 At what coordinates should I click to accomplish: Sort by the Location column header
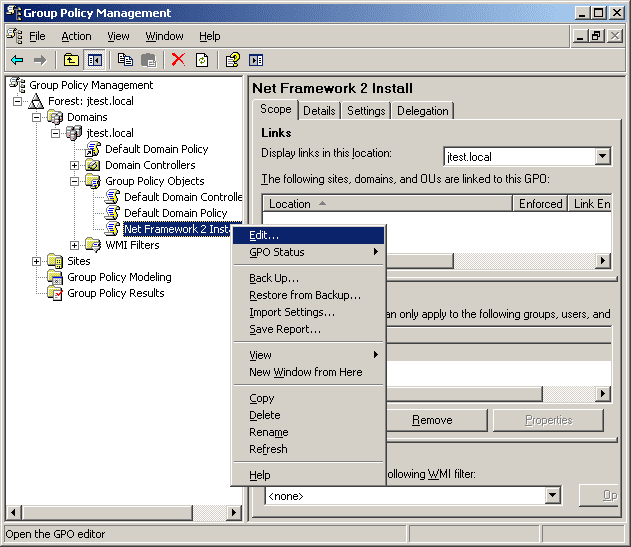click(x=388, y=204)
